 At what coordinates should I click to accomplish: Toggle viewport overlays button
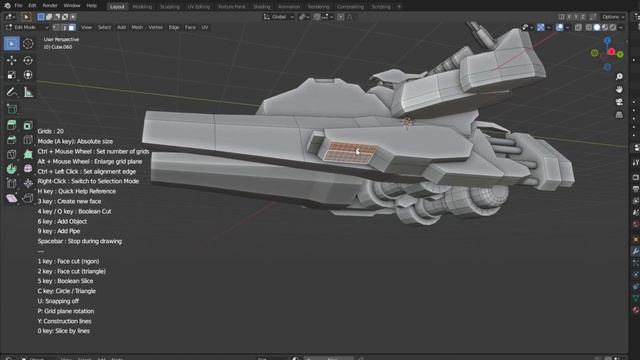click(x=560, y=27)
